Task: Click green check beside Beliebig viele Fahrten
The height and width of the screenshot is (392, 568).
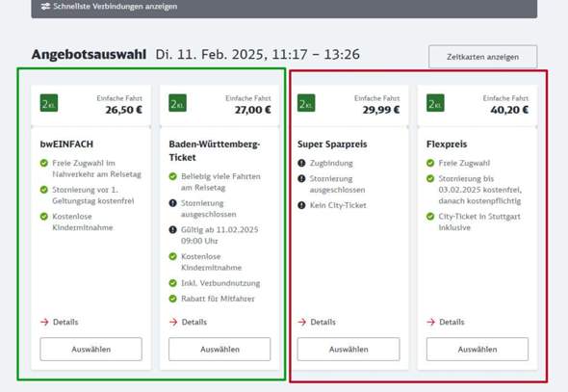Action: pyautogui.click(x=172, y=176)
